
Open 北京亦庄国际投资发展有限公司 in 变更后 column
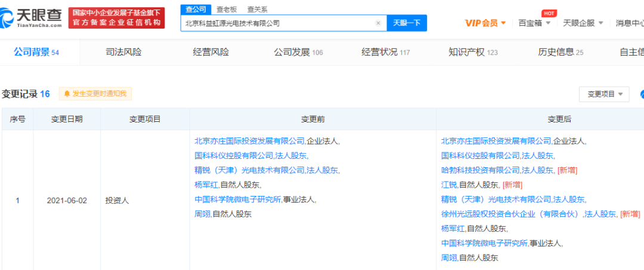tap(496, 141)
